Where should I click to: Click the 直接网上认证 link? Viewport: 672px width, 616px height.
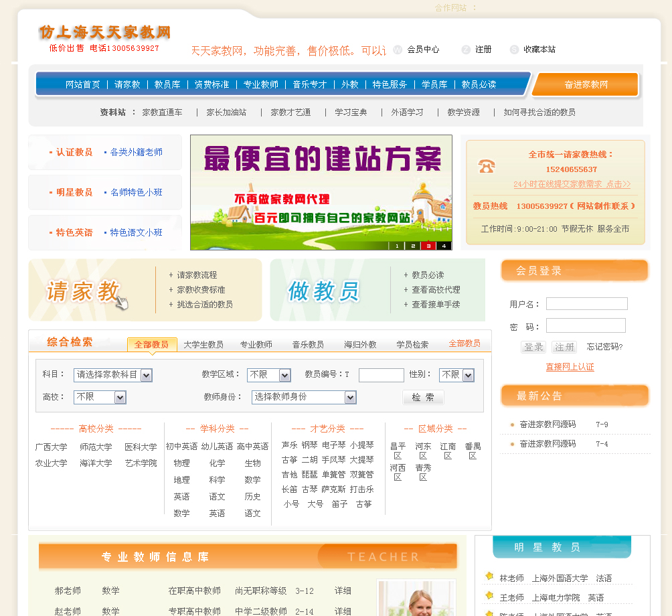570,367
